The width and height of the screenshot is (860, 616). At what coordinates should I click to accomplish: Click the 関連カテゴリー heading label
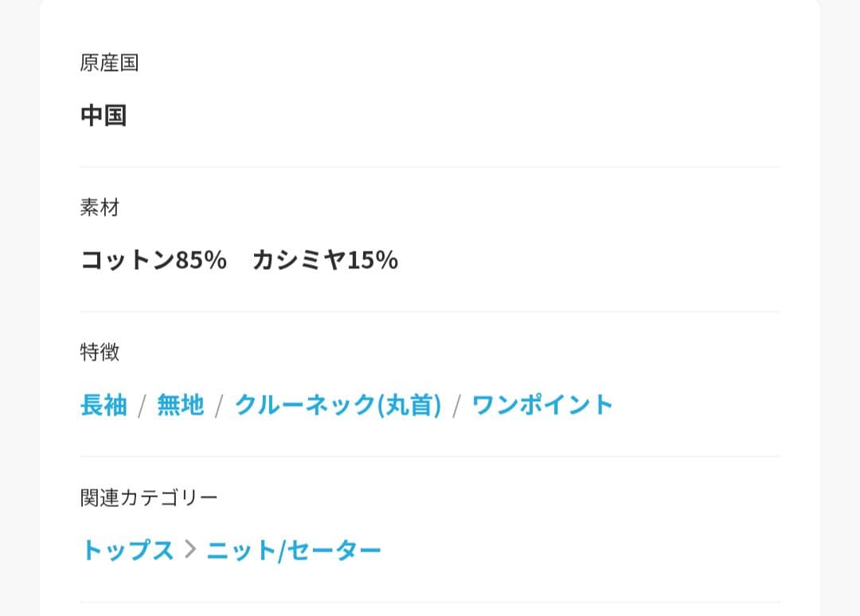pos(149,498)
